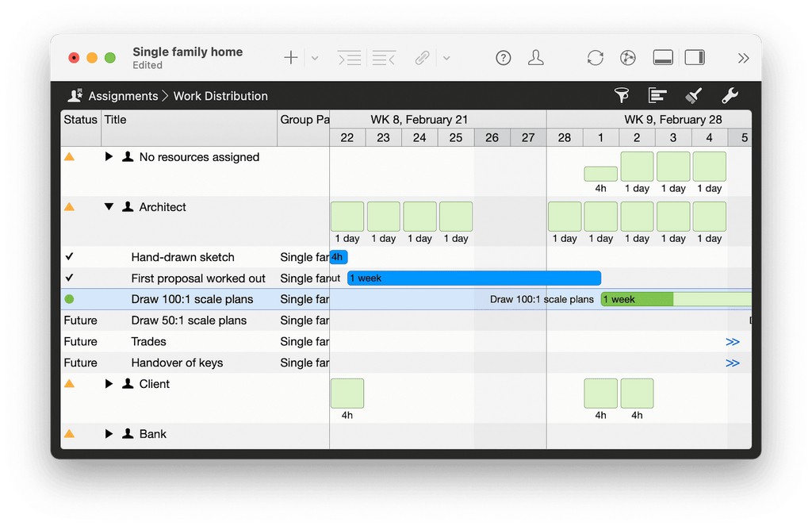Click the paintbrush styles icon
This screenshot has height=526, width=812.
(693, 96)
